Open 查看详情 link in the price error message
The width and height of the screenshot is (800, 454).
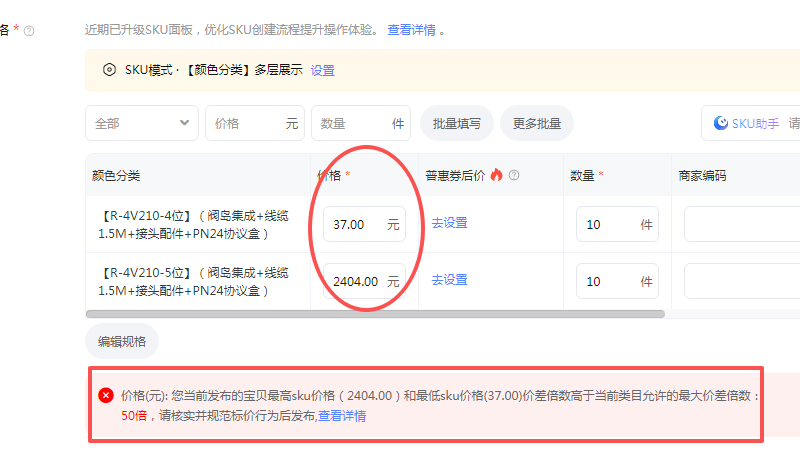[x=342, y=416]
